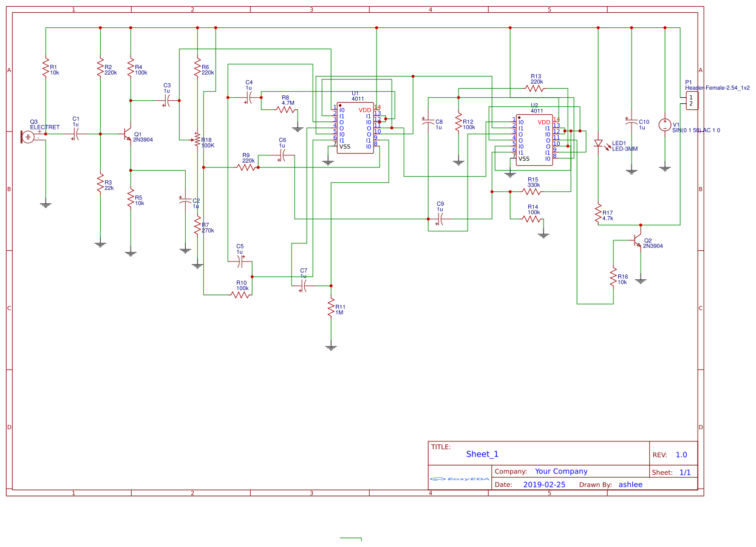
Task: Click the Q1 2N3904 transistor symbol
Action: click(126, 134)
